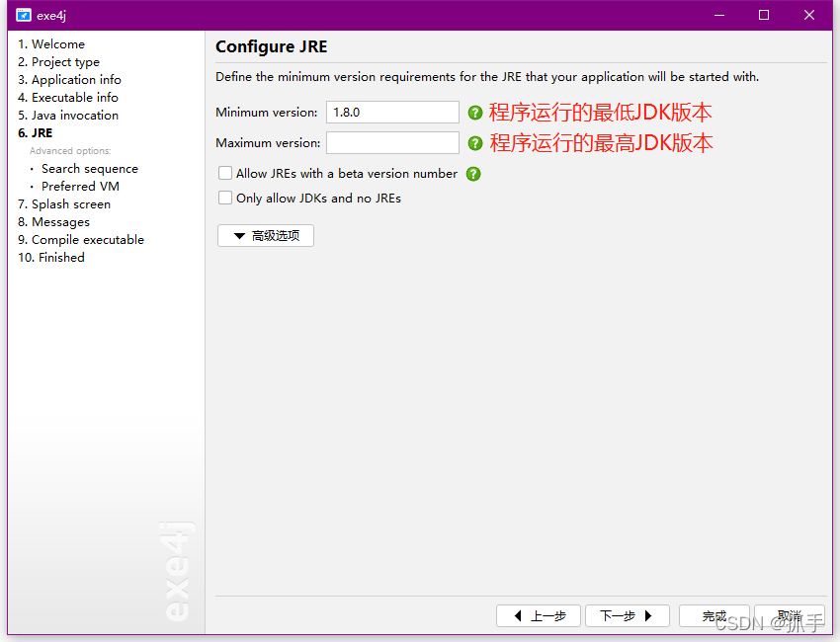Viewport: 840px width, 642px height.
Task: Minimize the exe4j window
Action: click(x=719, y=15)
